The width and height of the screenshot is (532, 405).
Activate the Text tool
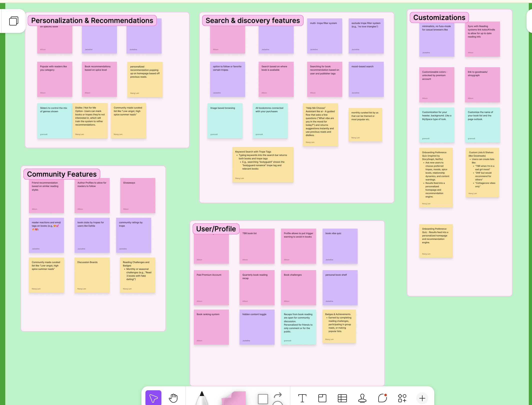pos(302,398)
